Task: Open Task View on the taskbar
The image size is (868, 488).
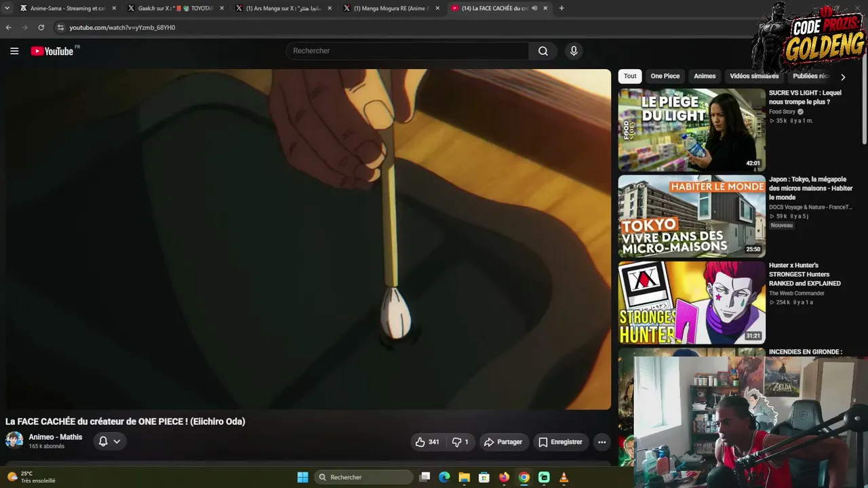Action: click(425, 477)
